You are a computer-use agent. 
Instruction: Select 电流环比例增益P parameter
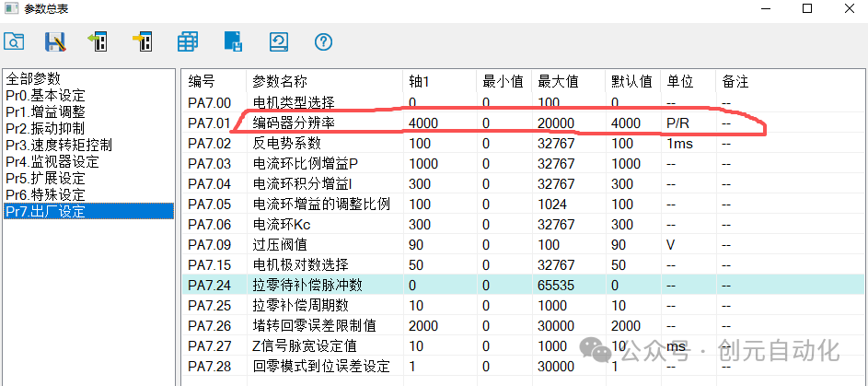[x=306, y=163]
